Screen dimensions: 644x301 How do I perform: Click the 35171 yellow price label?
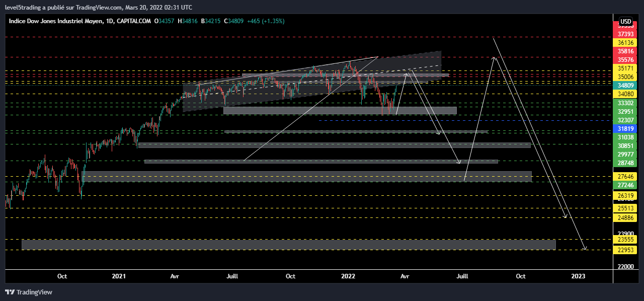pyautogui.click(x=626, y=68)
